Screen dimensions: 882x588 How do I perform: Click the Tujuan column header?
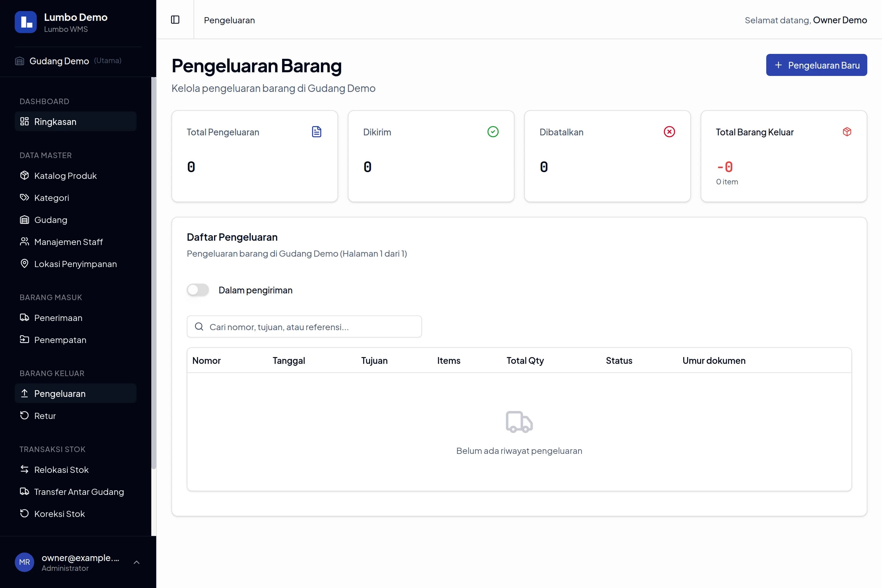point(374,360)
